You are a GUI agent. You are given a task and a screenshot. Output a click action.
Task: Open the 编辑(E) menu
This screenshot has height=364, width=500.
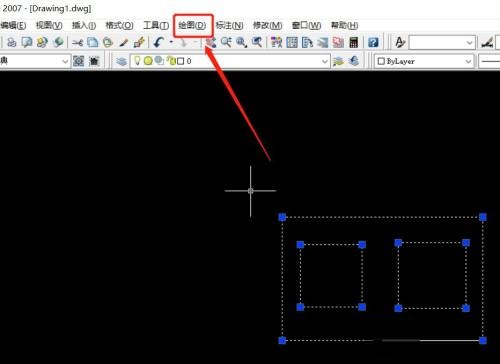click(13, 25)
